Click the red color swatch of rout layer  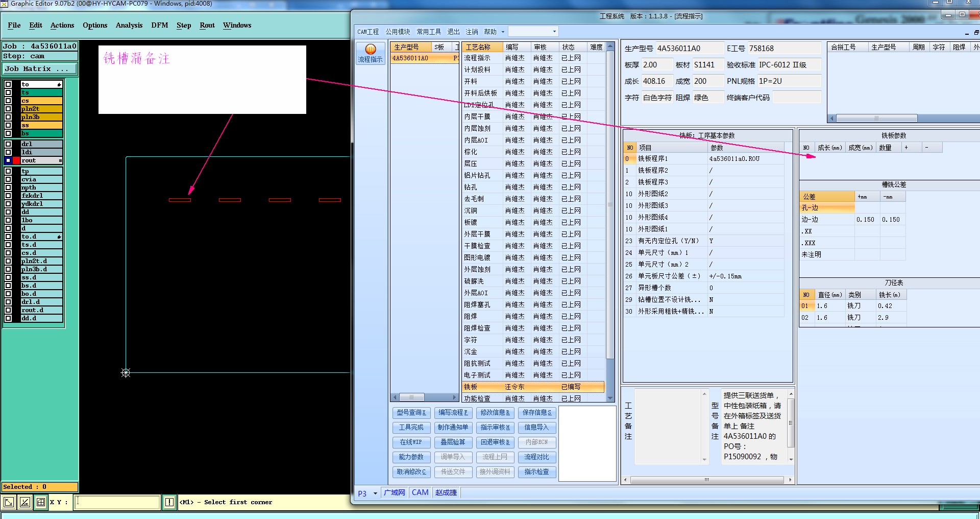point(16,160)
